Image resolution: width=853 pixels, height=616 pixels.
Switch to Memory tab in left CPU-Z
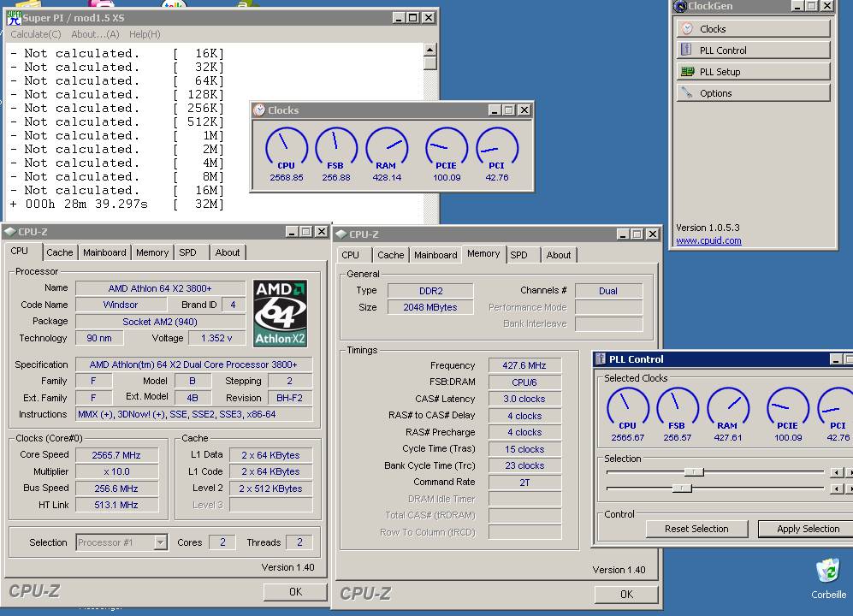(x=152, y=252)
